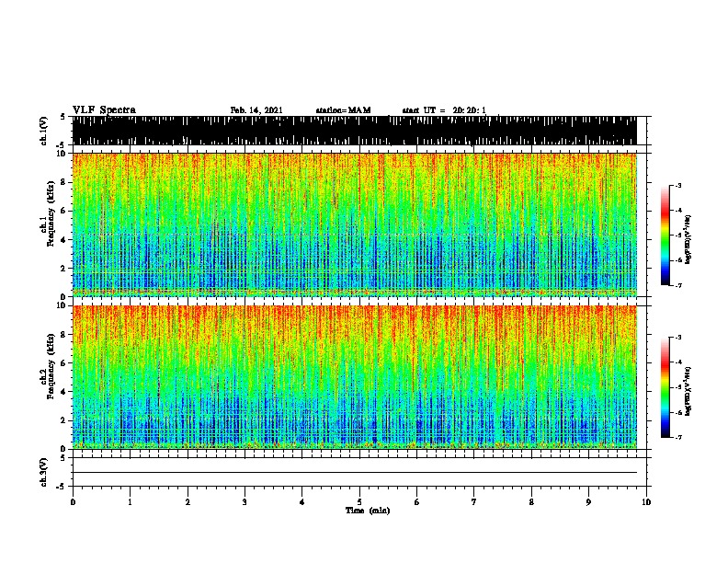Click the time axis tick label 3
Image resolution: width=728 pixels, height=563 pixels.
click(x=245, y=501)
